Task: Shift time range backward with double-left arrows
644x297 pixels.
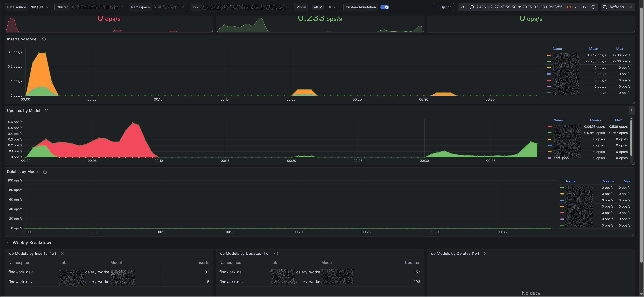Action: (x=462, y=7)
